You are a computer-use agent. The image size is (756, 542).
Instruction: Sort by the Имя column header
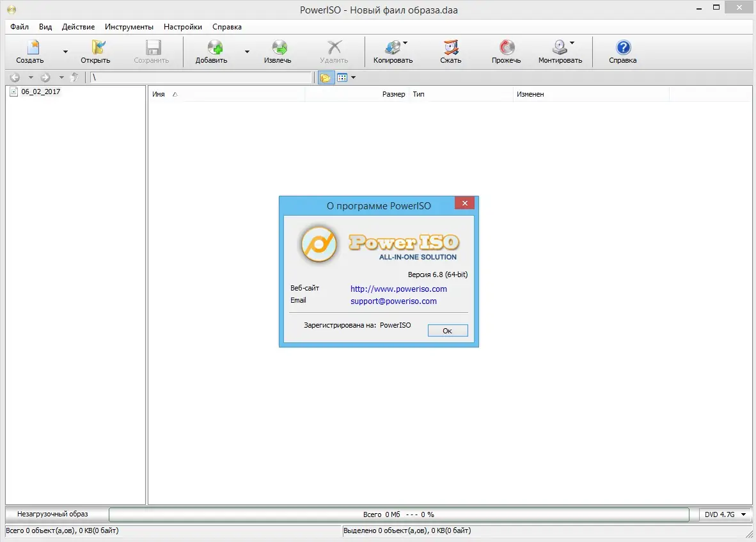tap(226, 94)
